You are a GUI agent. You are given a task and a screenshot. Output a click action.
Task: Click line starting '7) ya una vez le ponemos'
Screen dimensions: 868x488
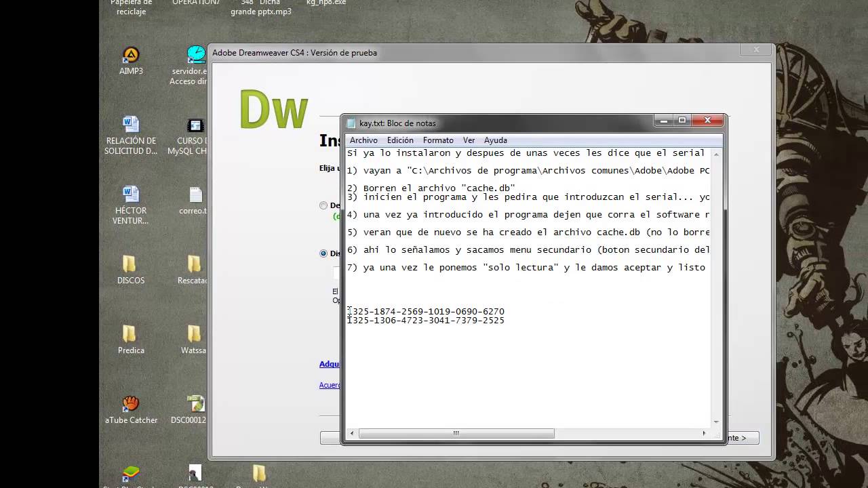coord(526,268)
